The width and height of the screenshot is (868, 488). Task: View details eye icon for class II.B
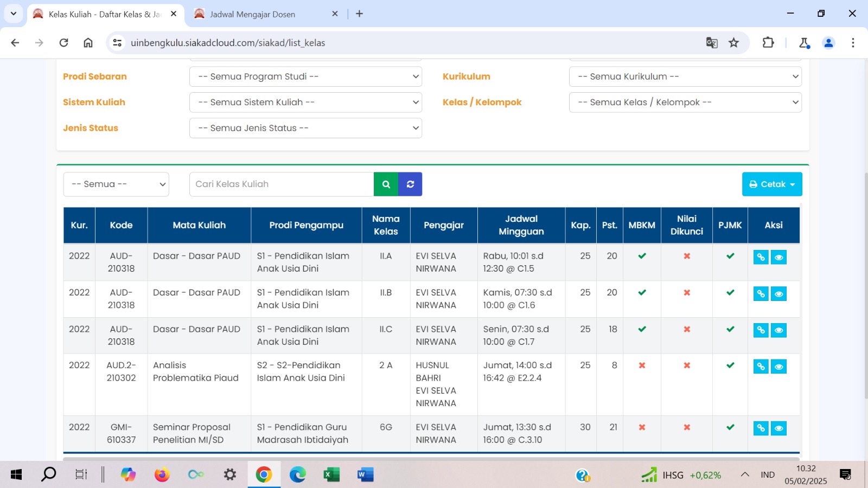(778, 294)
